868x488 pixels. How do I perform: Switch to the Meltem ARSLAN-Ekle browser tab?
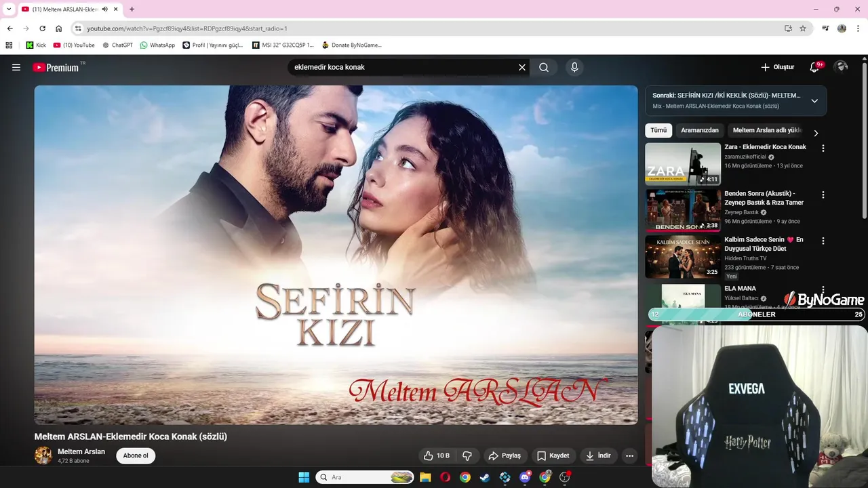tap(70, 9)
